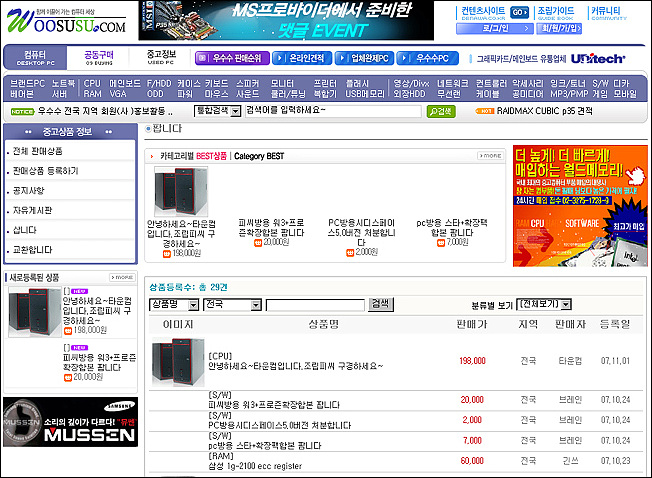The image size is (652, 478).
Task: Click the gray 검색 button in product list
Action: click(381, 304)
